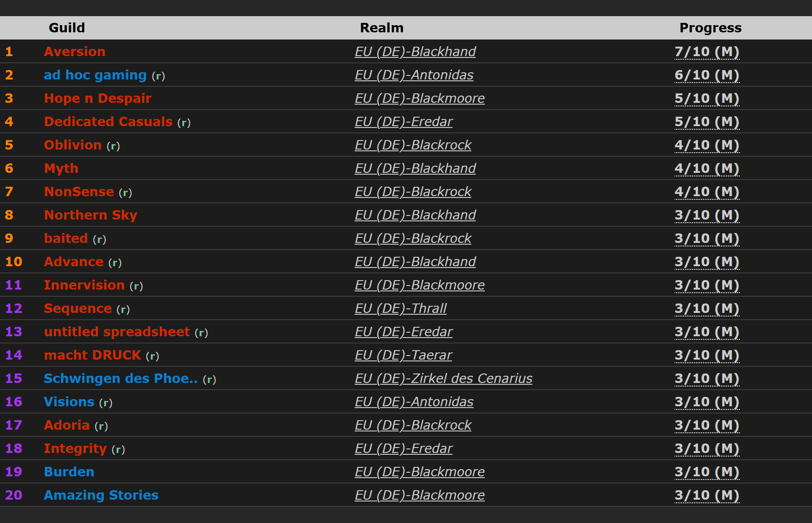This screenshot has width=812, height=523.
Task: Open the Innervision guild link
Action: (x=84, y=285)
